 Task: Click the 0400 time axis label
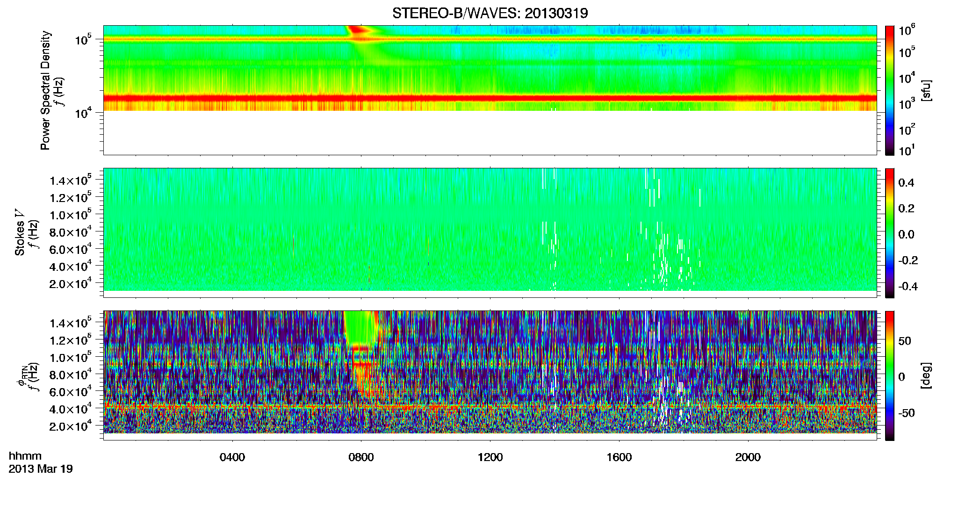tap(232, 457)
